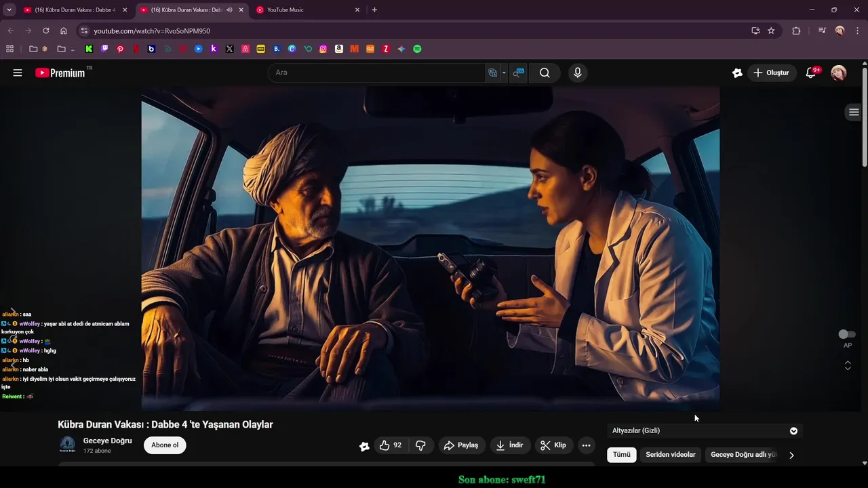Screen dimensions: 868x488
Task: Open the X (Twitter) bookmark
Action: (x=229, y=49)
